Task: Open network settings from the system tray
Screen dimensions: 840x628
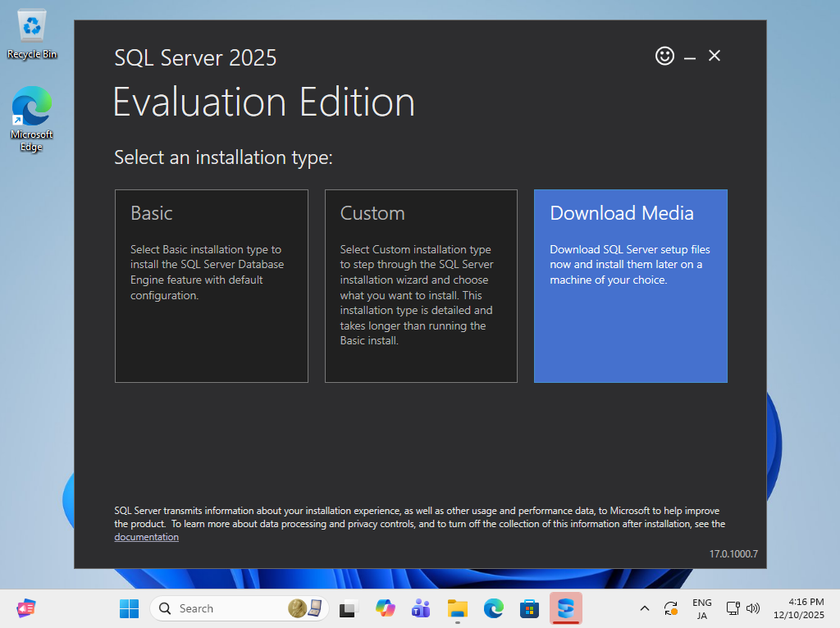Action: pos(731,608)
